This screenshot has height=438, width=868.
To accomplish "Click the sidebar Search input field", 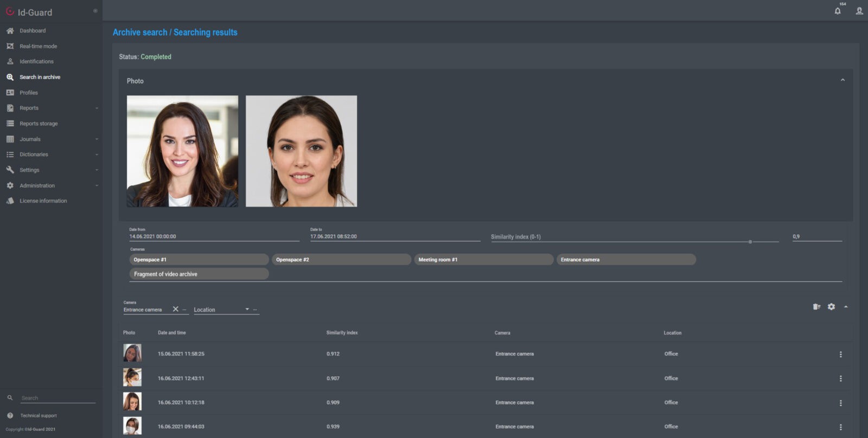I will coord(58,398).
